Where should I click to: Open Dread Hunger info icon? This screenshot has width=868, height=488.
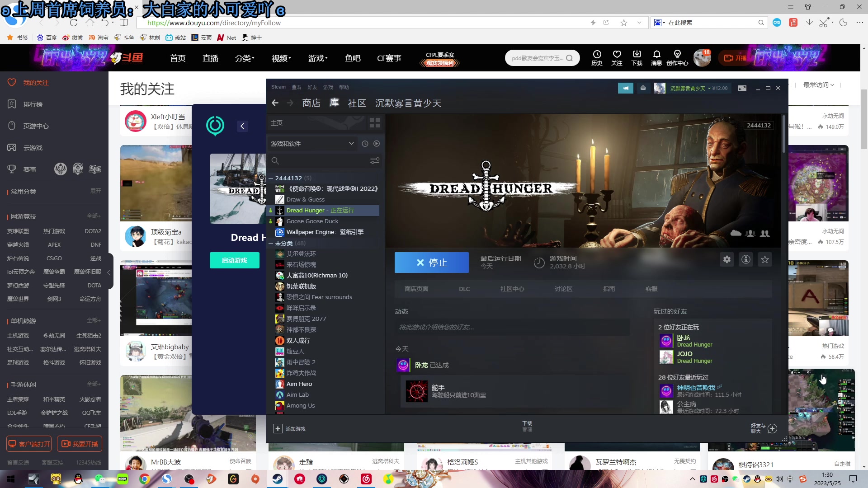745,259
